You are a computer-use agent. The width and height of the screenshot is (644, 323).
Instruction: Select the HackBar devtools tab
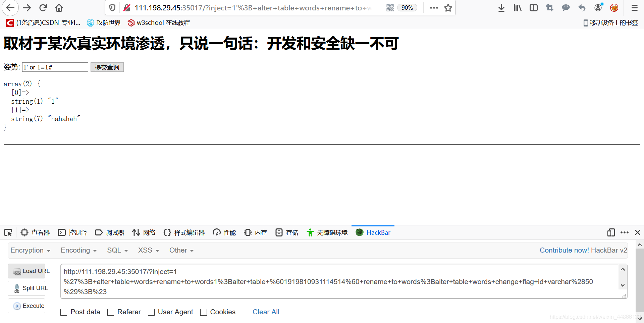pyautogui.click(x=373, y=232)
